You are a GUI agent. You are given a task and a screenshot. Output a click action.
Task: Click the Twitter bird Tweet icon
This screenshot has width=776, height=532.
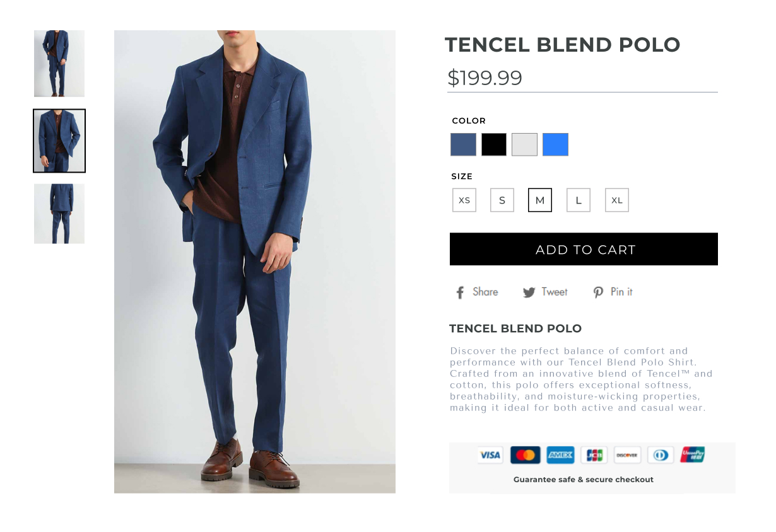[x=529, y=292]
